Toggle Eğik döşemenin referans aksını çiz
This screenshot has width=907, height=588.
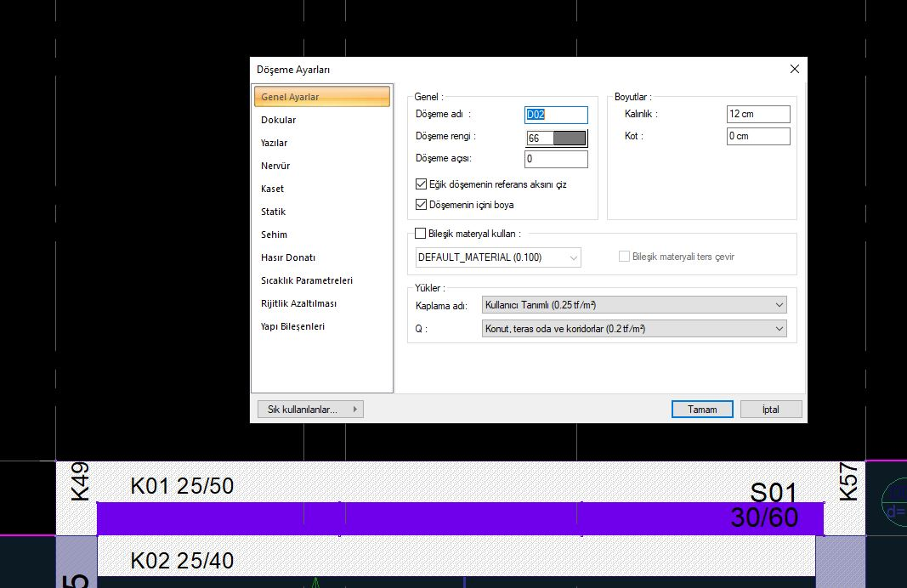[421, 184]
